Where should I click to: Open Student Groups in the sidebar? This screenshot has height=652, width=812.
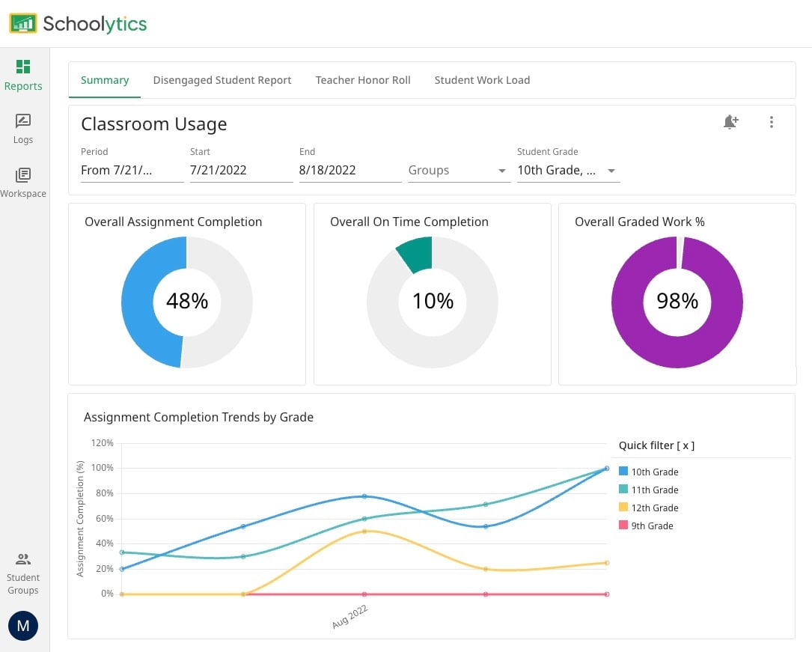[x=22, y=574]
